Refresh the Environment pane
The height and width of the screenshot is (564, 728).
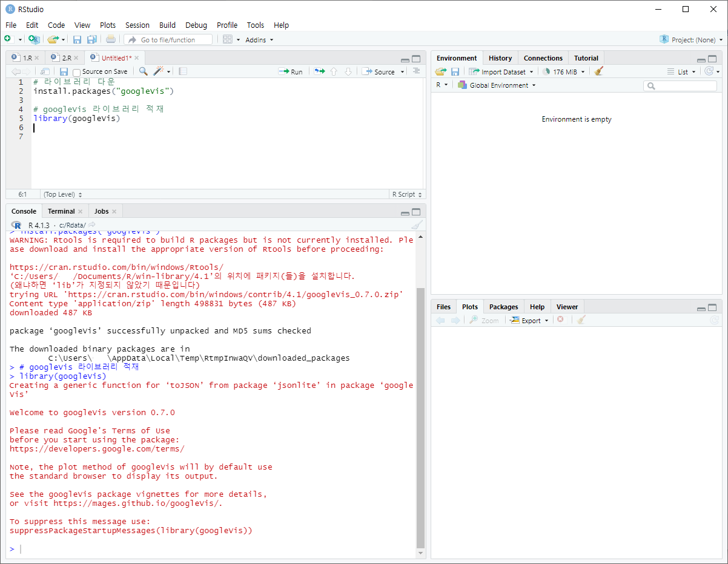[x=709, y=71]
